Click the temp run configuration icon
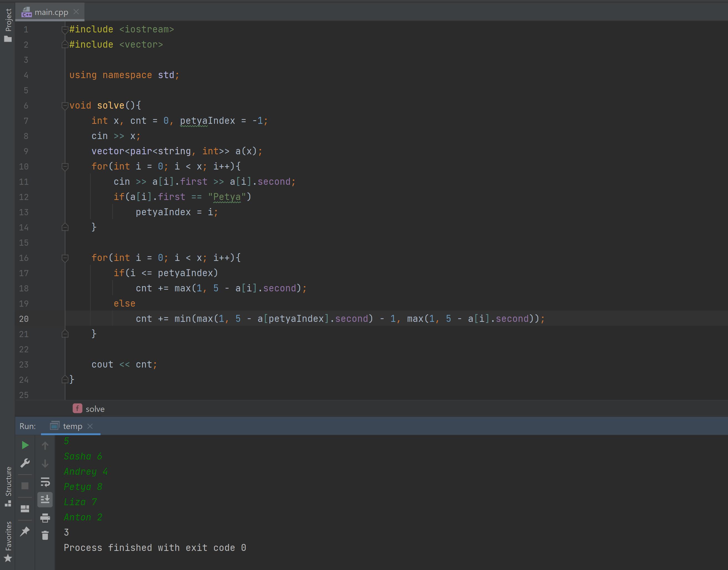728x570 pixels. point(55,426)
